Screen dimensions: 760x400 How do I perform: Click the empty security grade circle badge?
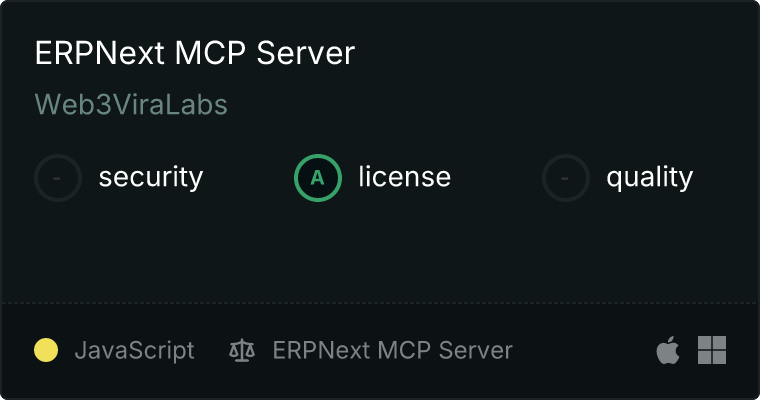(58, 178)
